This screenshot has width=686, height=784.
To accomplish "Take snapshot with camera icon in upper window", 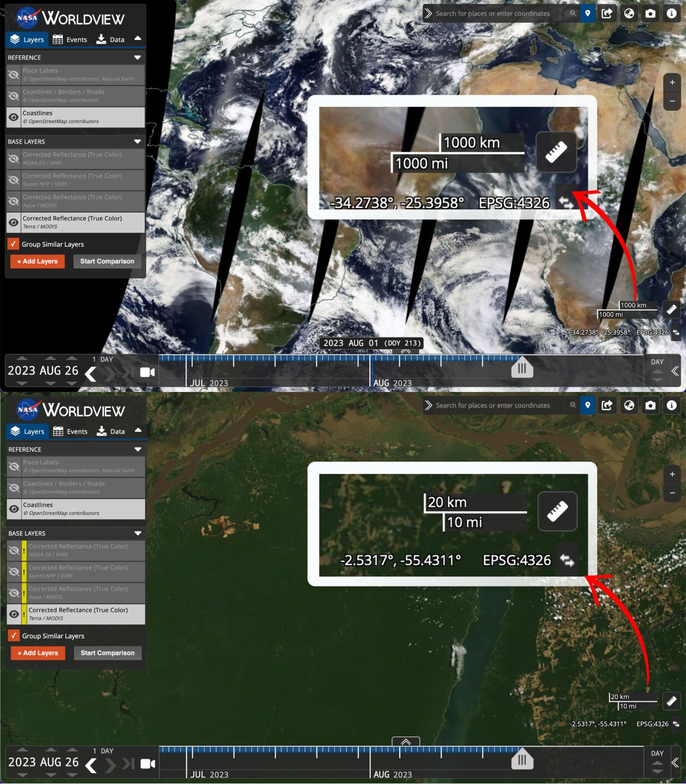I will pyautogui.click(x=650, y=14).
